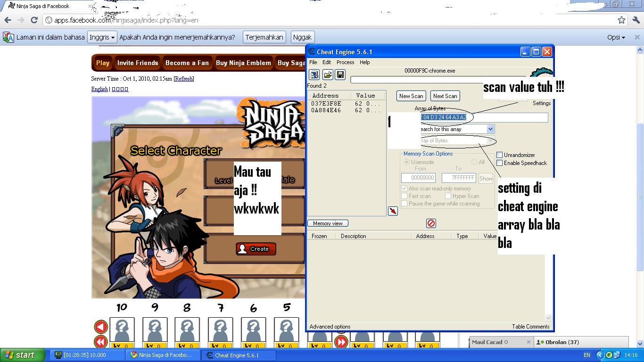Open Chrome's wrench settings menu

coord(636,20)
